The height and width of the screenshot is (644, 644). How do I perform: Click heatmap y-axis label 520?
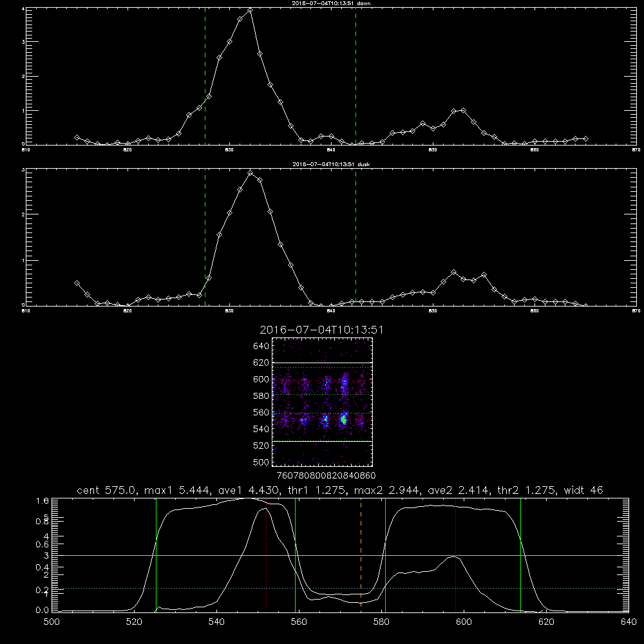[261, 446]
